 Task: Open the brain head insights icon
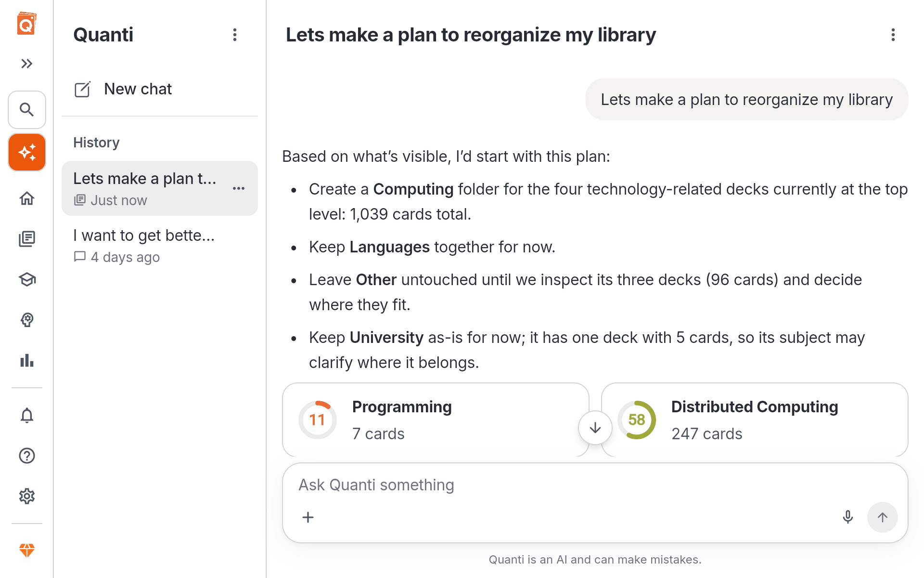pos(27,320)
